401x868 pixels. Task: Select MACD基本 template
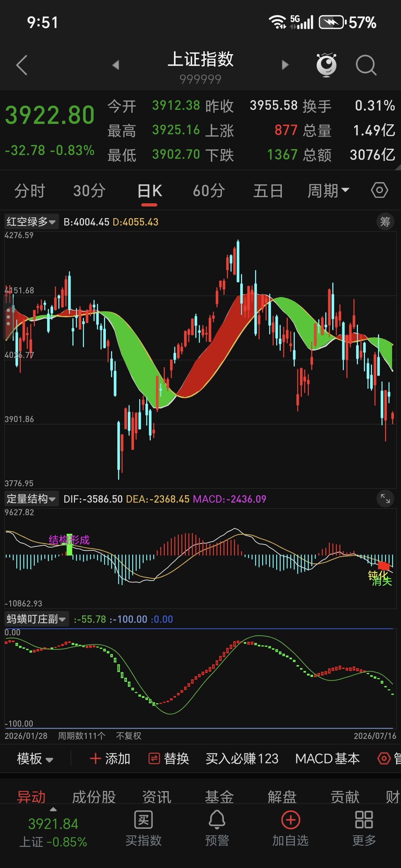[327, 759]
